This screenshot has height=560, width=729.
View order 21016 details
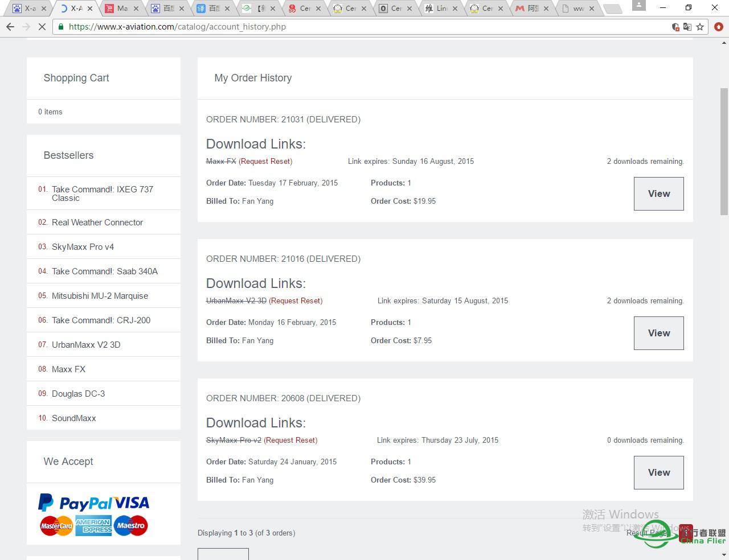(659, 333)
